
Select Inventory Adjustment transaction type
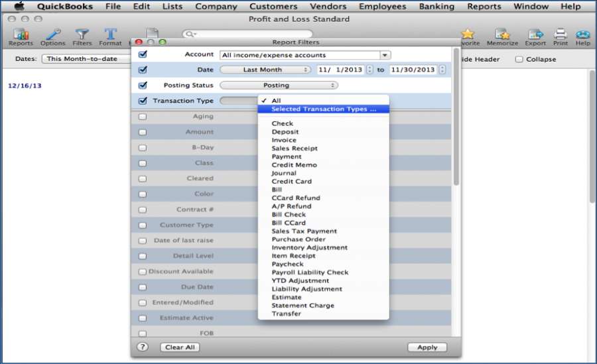[324, 248]
